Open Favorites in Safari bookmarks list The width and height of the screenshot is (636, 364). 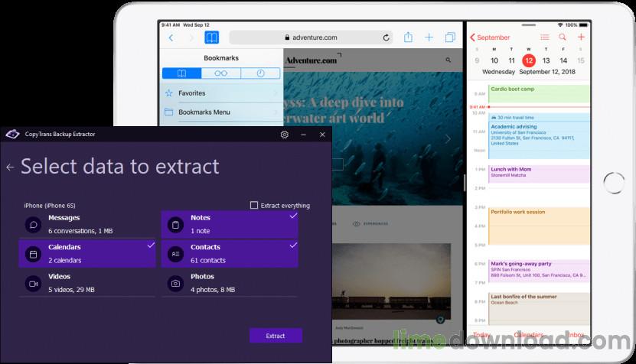(x=221, y=93)
